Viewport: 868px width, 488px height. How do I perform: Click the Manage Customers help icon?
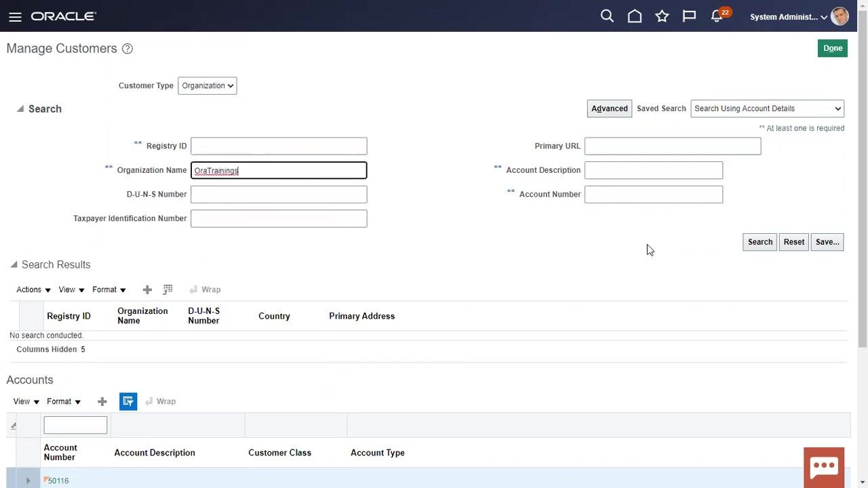pyautogui.click(x=127, y=49)
